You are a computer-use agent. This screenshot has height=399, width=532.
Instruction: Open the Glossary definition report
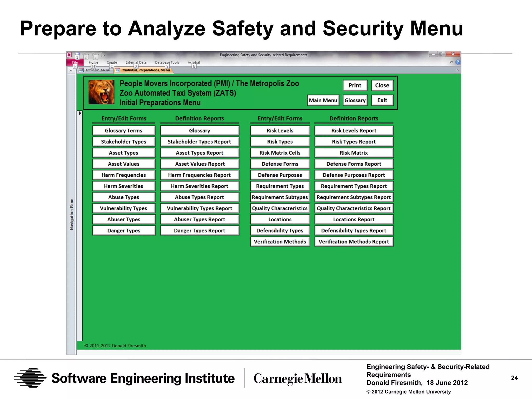click(x=199, y=131)
